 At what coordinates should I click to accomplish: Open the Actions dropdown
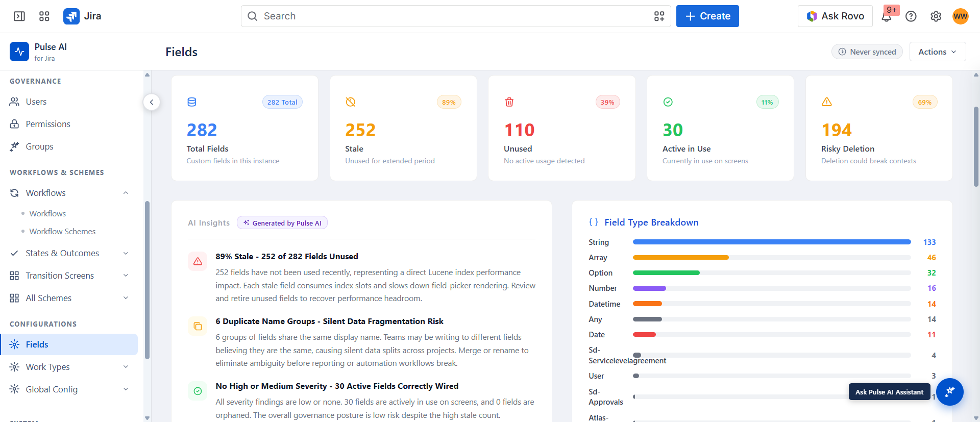click(938, 52)
